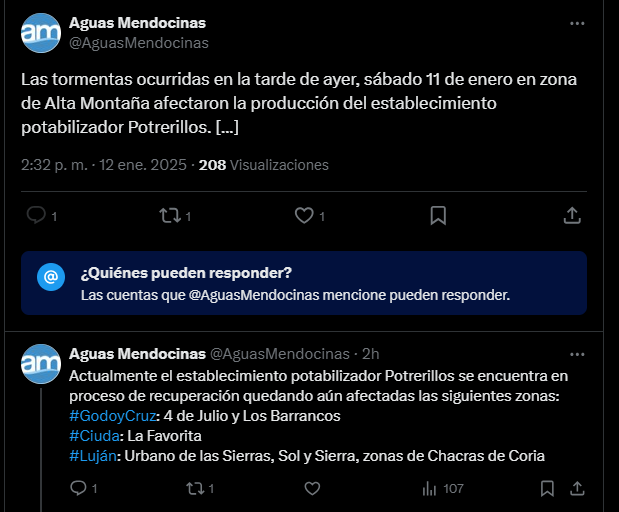
Task: Bookmark the reply tweet
Action: click(546, 488)
